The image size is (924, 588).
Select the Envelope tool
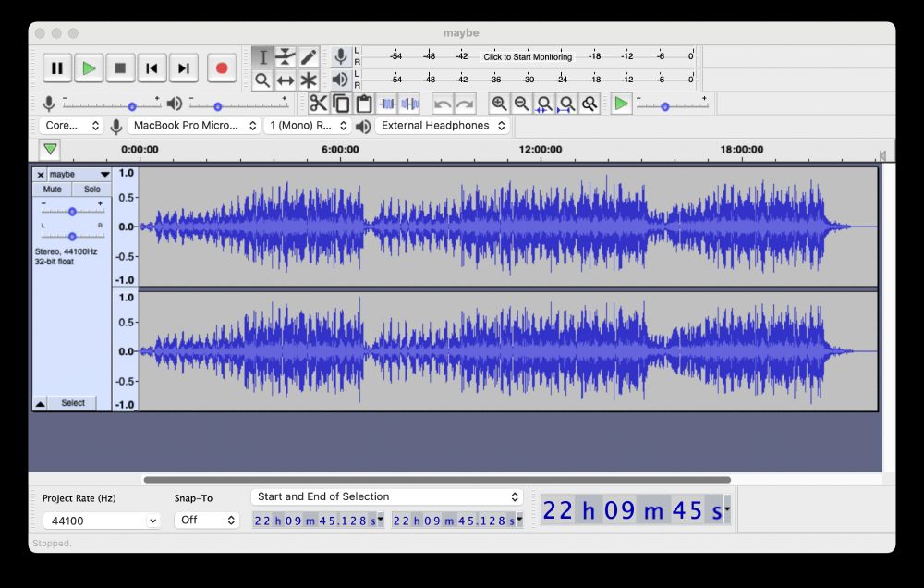click(285, 57)
